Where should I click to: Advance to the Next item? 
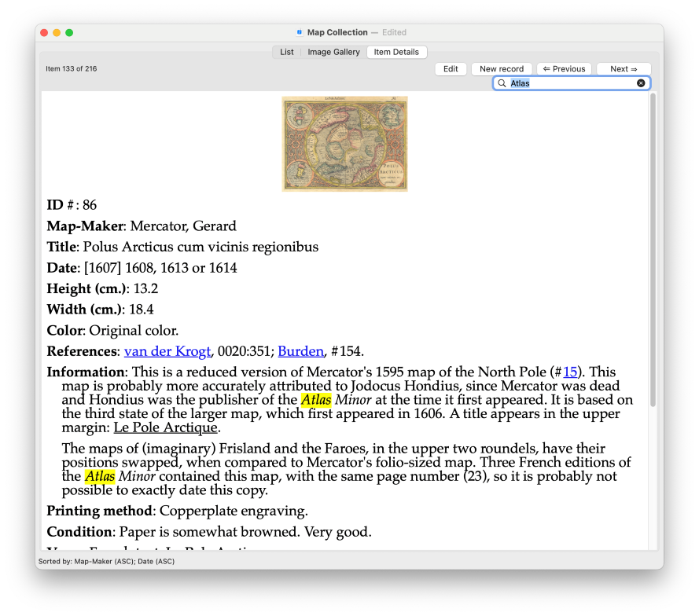pos(624,69)
